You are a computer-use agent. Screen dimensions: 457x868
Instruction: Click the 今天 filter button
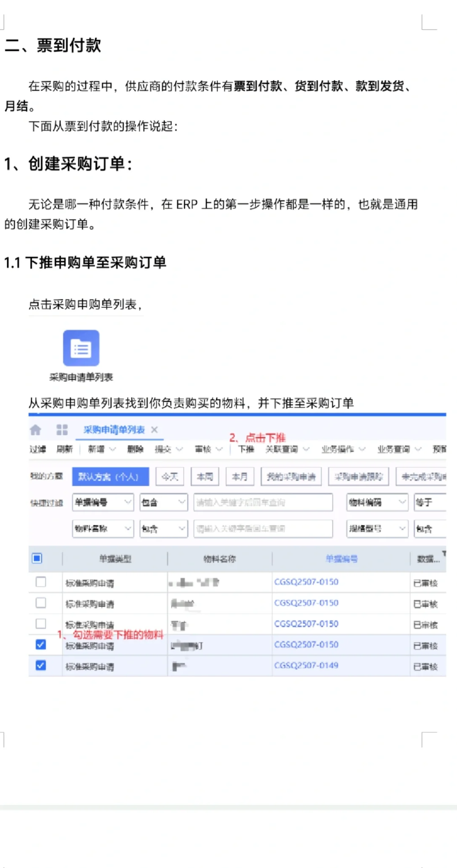click(x=170, y=477)
